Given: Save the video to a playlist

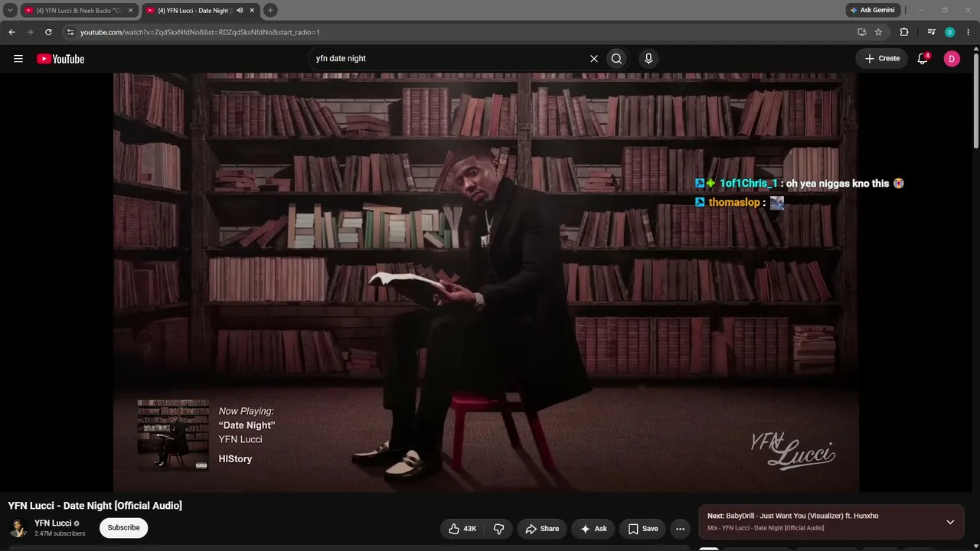Looking at the screenshot, I should (x=643, y=529).
